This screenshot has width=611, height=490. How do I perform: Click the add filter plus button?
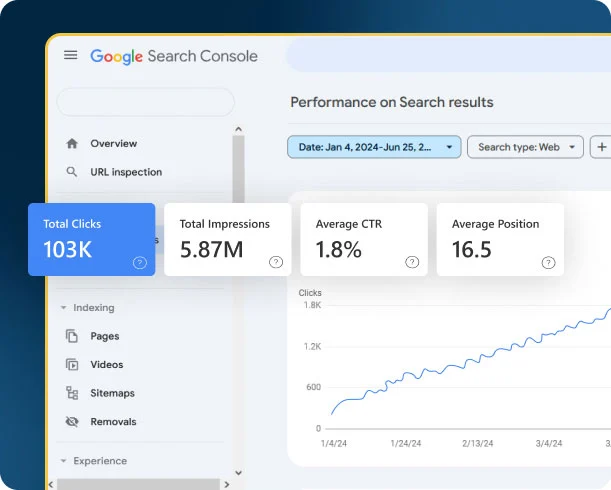pyautogui.click(x=601, y=147)
